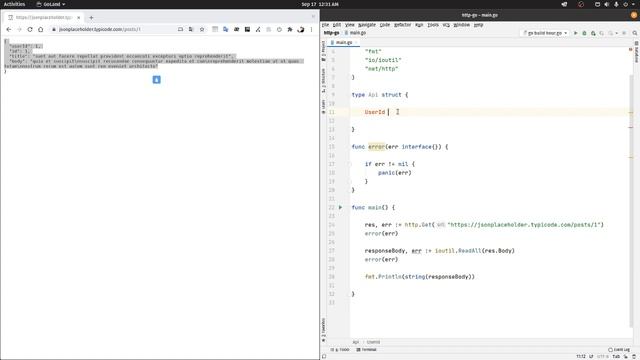Open the Run menu in GoLand
The height and width of the screenshot is (360, 640).
[x=419, y=25]
